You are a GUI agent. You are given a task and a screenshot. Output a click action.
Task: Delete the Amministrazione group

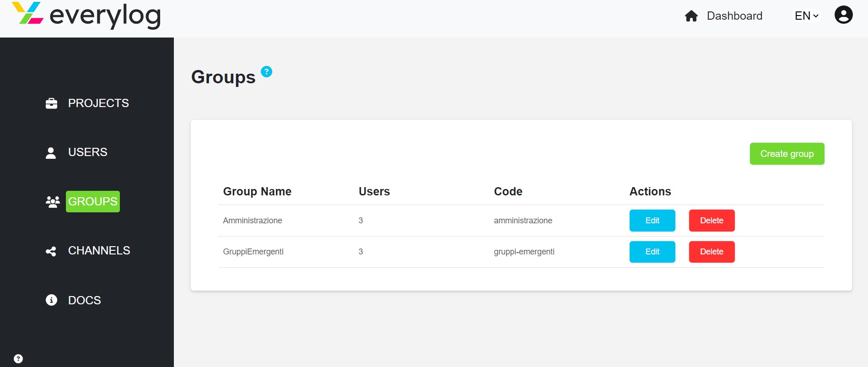712,221
